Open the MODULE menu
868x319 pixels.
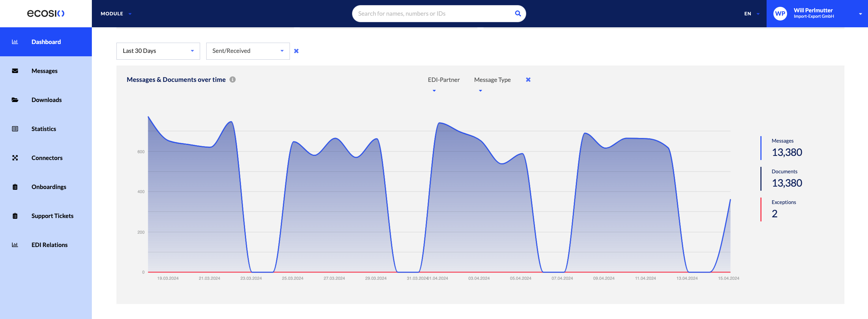[x=116, y=14]
